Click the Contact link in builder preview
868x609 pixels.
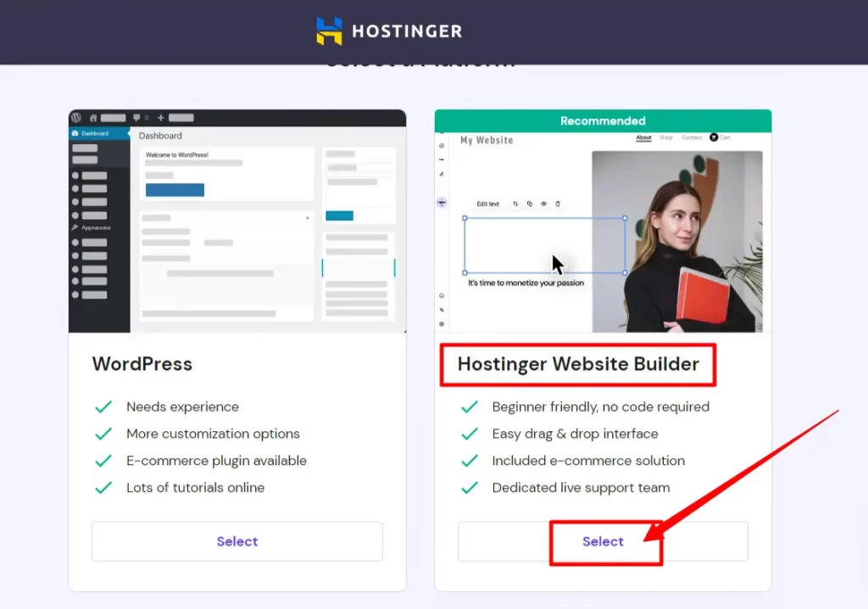point(692,137)
